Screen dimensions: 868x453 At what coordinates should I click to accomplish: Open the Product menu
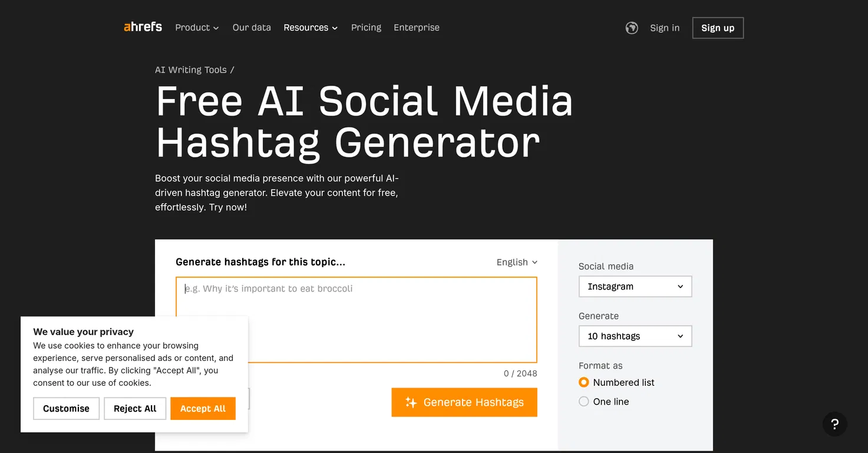pos(197,28)
